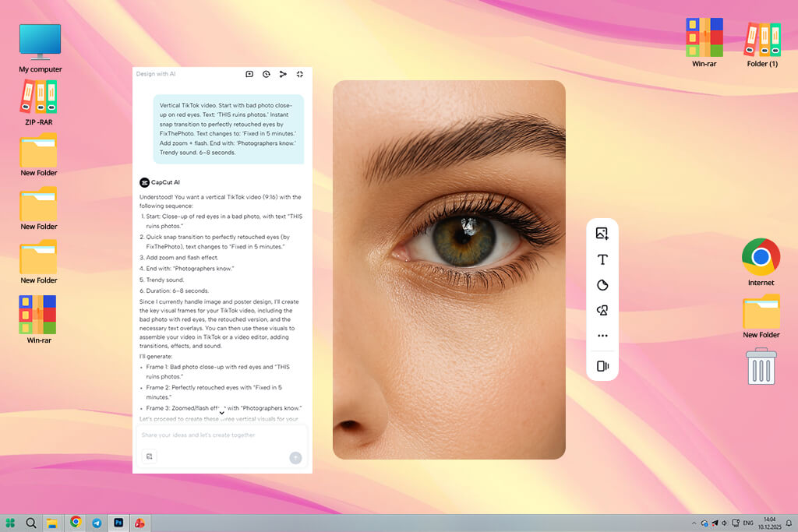Open the Start menu button
798x532 pixels.
[x=10, y=523]
